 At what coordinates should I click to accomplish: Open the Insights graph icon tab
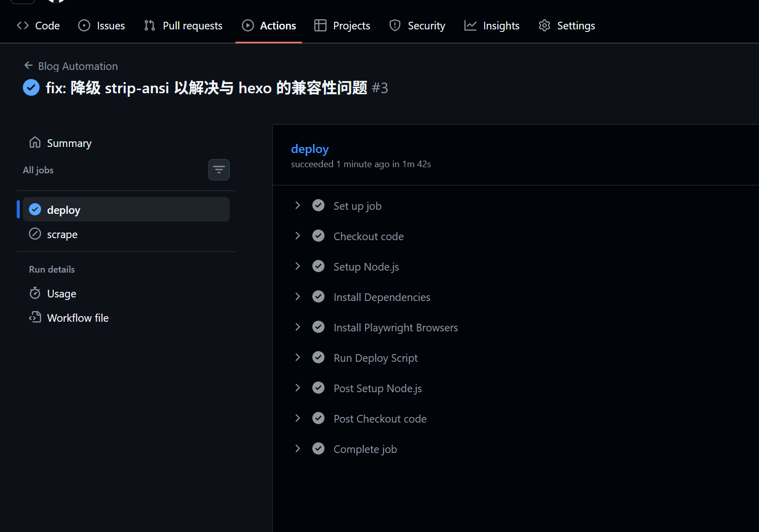[470, 26]
